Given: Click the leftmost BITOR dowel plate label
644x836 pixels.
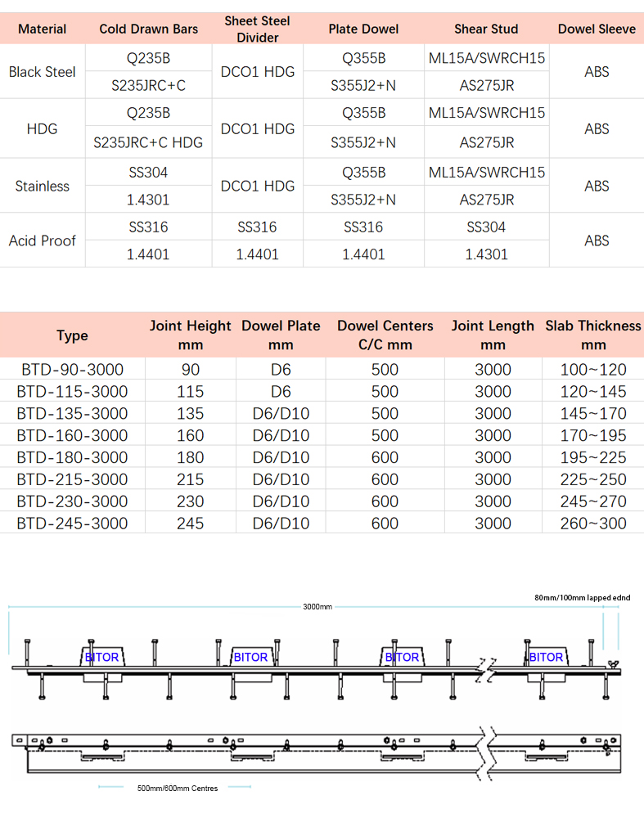Looking at the screenshot, I should click(x=102, y=657).
